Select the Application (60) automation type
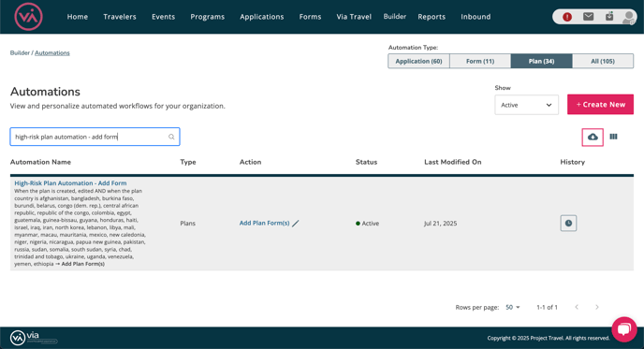 tap(418, 61)
